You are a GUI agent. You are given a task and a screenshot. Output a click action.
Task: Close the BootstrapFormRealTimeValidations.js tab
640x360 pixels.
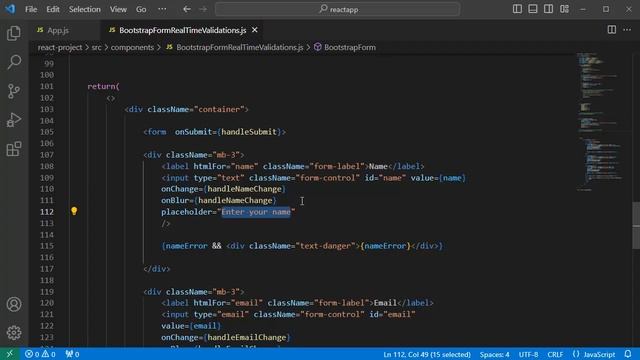tap(254, 30)
